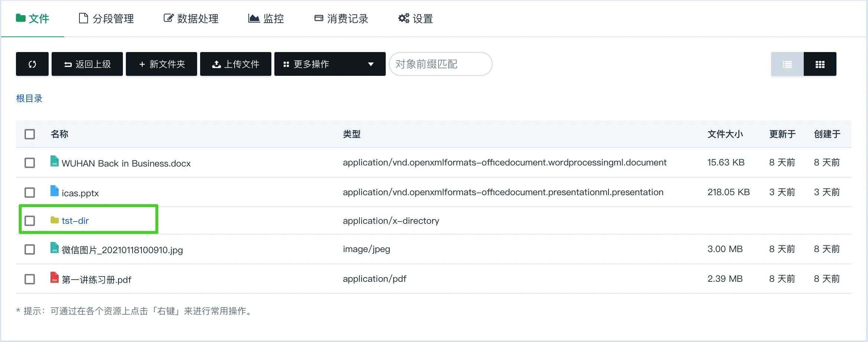Click the JPG icon next to WUHAN Back in Business.docx
868x342 pixels.
click(x=54, y=162)
